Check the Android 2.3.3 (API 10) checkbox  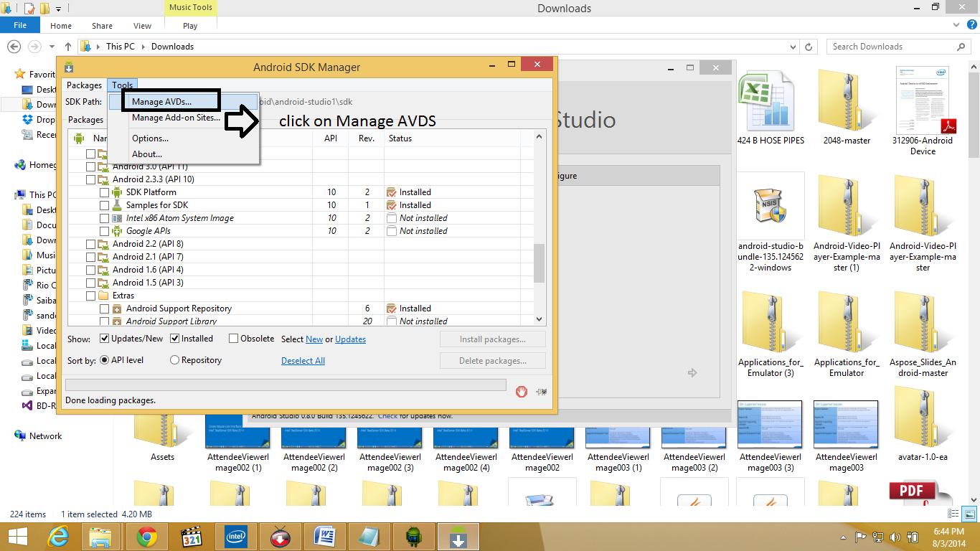[90, 179]
